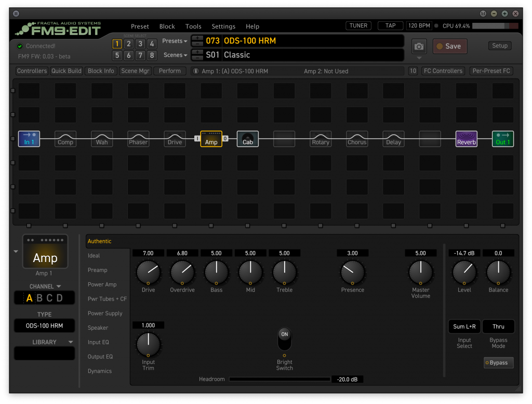This screenshot has height=404, width=532.
Task: Open the Tools menu
Action: [x=193, y=27]
